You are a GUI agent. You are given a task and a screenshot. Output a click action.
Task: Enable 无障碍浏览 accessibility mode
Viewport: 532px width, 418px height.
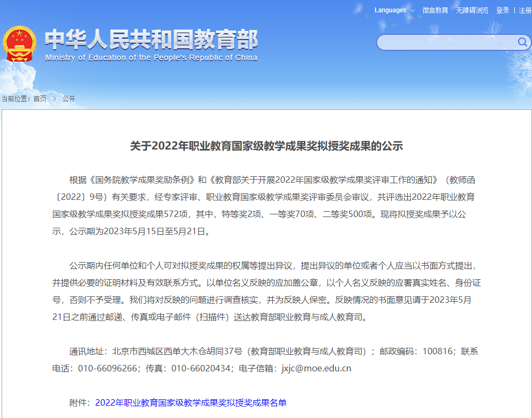[x=472, y=10]
